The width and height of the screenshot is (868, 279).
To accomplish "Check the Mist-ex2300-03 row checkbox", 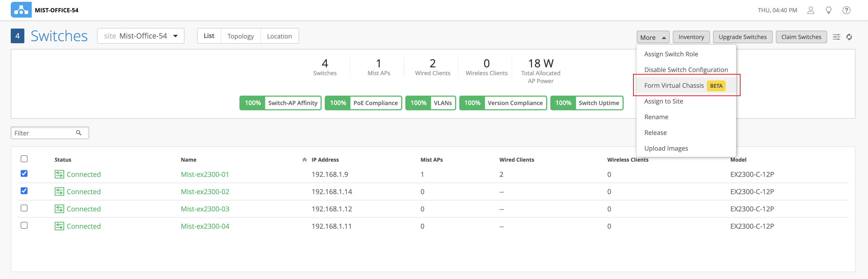I will (x=24, y=208).
